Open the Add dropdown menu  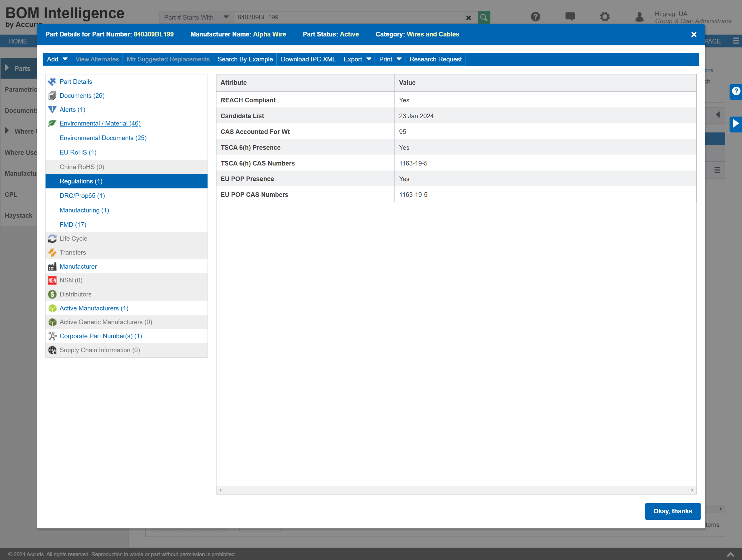click(x=57, y=59)
